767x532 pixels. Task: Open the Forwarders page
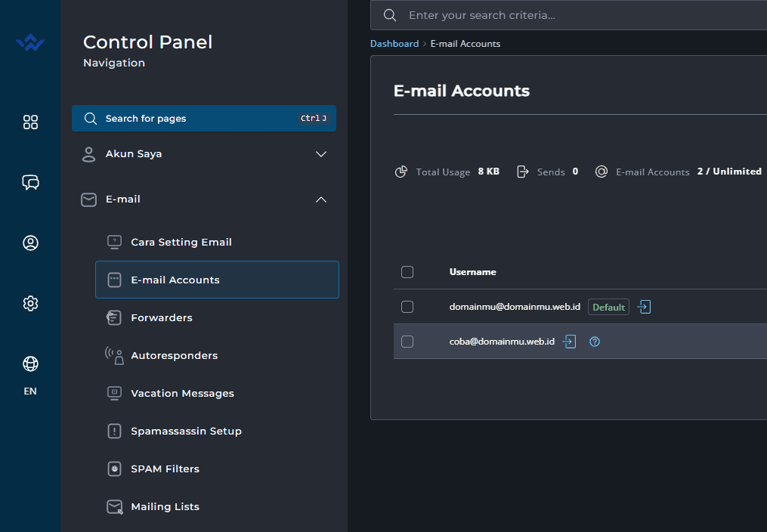pyautogui.click(x=217, y=318)
